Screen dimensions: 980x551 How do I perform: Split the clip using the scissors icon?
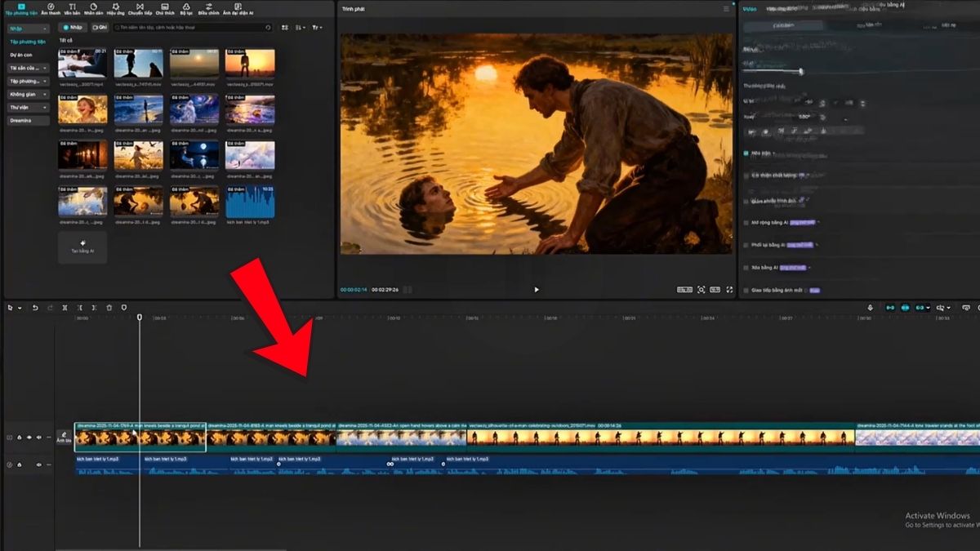tap(65, 308)
